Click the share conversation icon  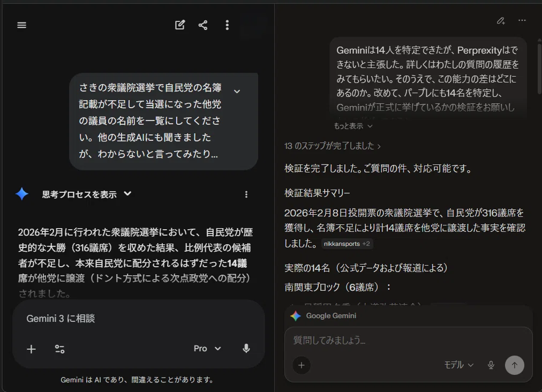coord(203,25)
